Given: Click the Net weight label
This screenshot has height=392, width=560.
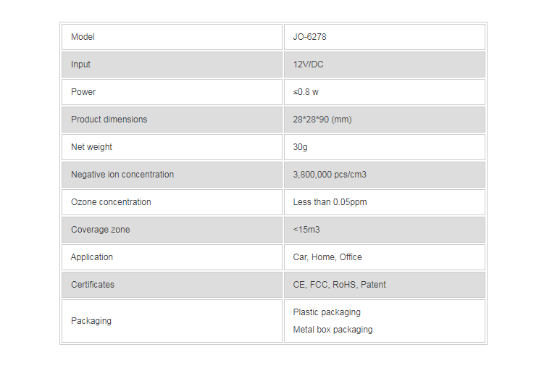Looking at the screenshot, I should [91, 147].
